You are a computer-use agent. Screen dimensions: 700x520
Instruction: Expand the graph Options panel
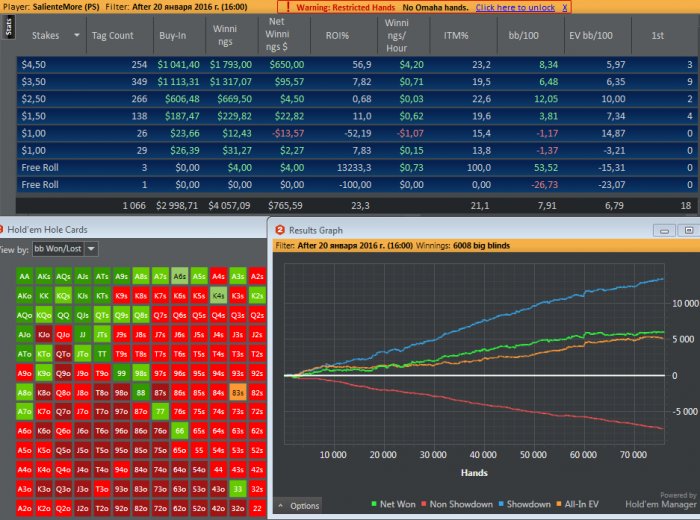[298, 506]
